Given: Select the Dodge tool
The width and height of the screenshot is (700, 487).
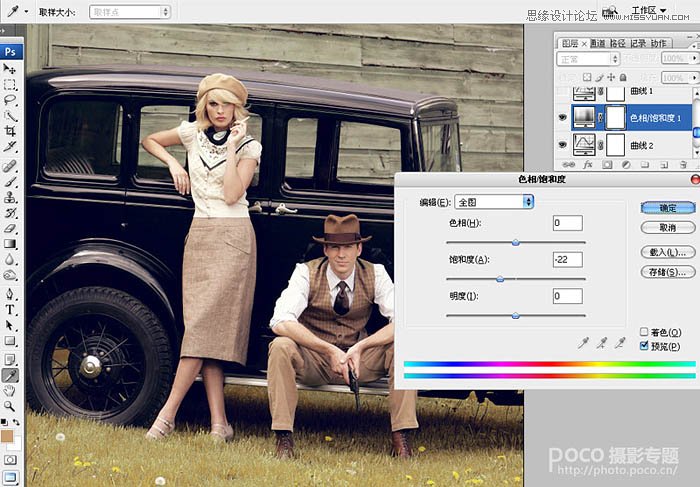Looking at the screenshot, I should click(x=9, y=275).
